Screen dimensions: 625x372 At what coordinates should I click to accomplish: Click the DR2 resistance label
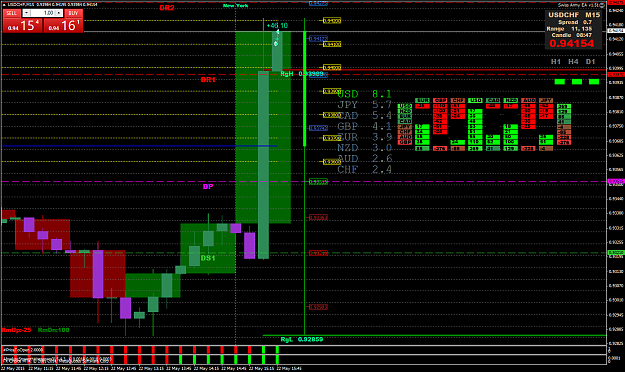pos(167,8)
